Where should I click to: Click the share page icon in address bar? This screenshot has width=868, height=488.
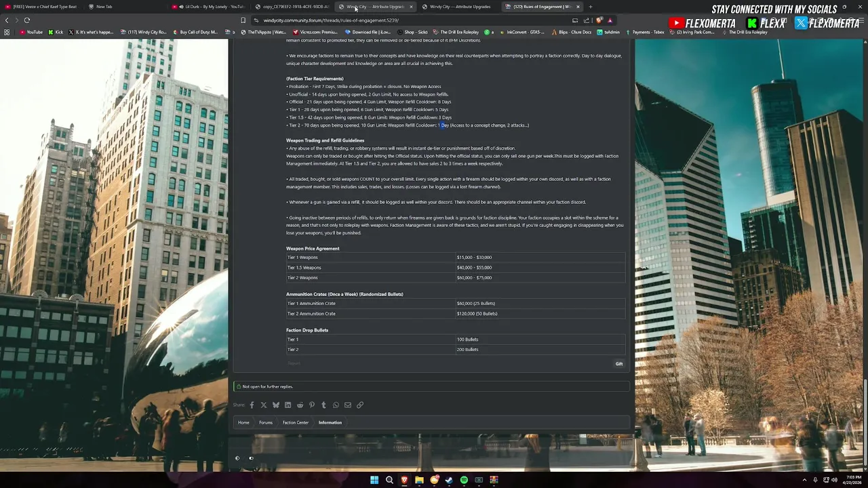point(587,20)
